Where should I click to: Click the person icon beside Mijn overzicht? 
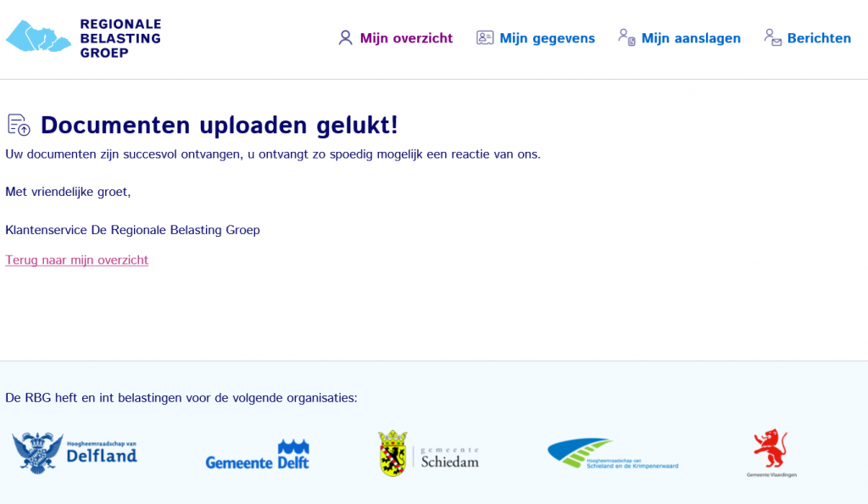[x=346, y=37]
